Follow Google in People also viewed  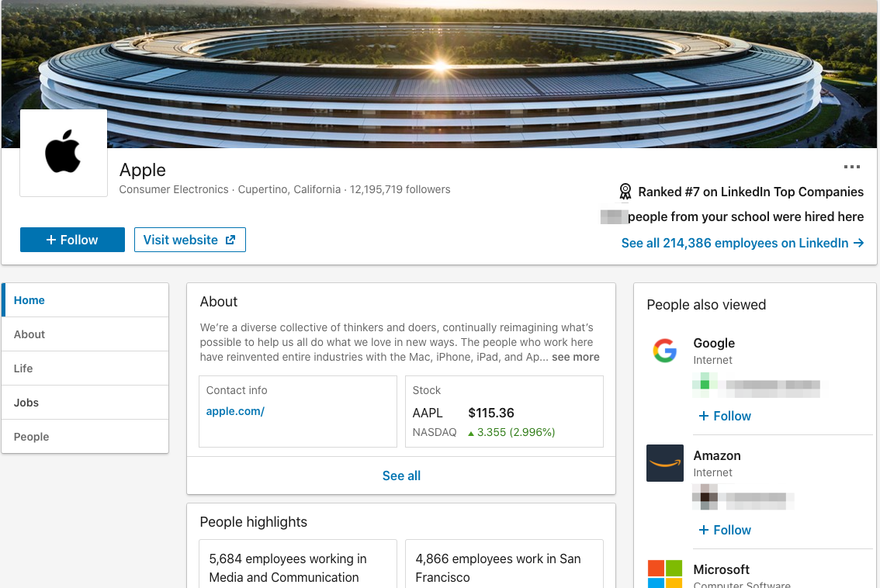click(725, 416)
